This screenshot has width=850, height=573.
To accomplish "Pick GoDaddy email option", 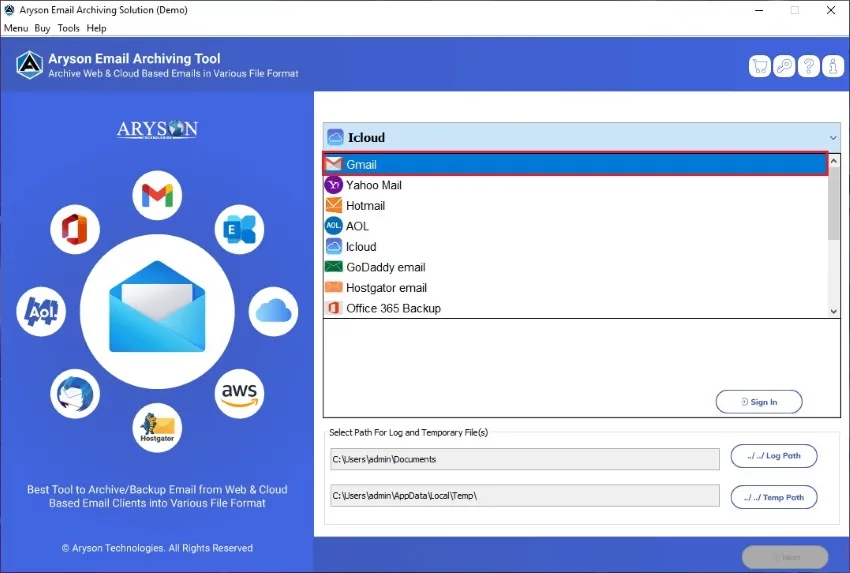I will (x=576, y=267).
